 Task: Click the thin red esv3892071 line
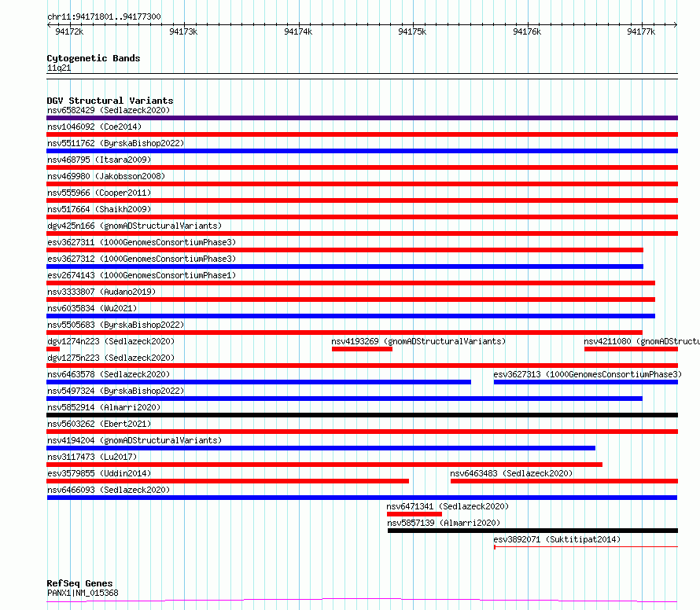pos(586,546)
